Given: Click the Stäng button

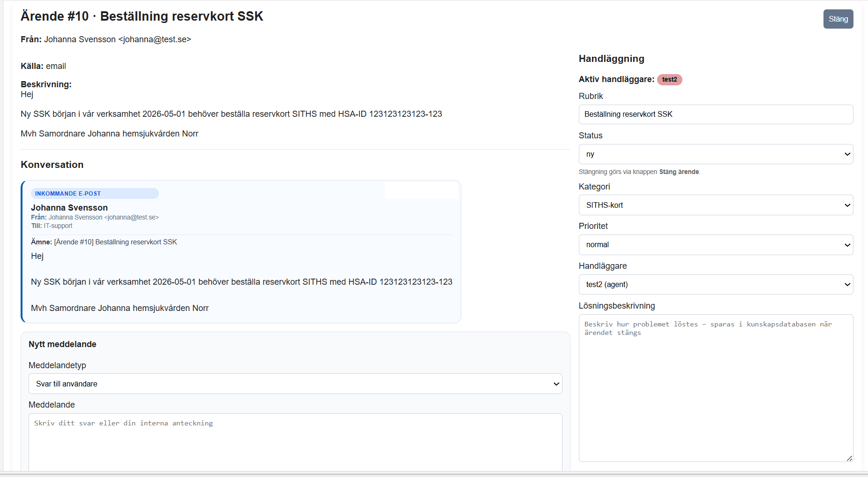Looking at the screenshot, I should 838,19.
